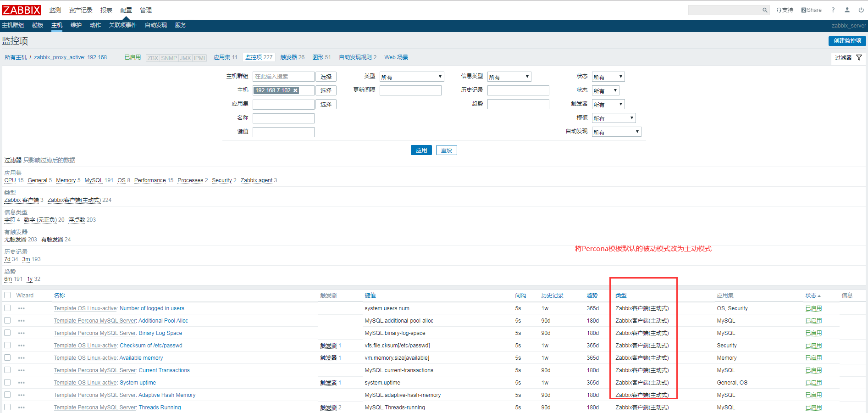Click the 创建监控项 button
Viewport: 868px width, 413px height.
[x=847, y=41]
